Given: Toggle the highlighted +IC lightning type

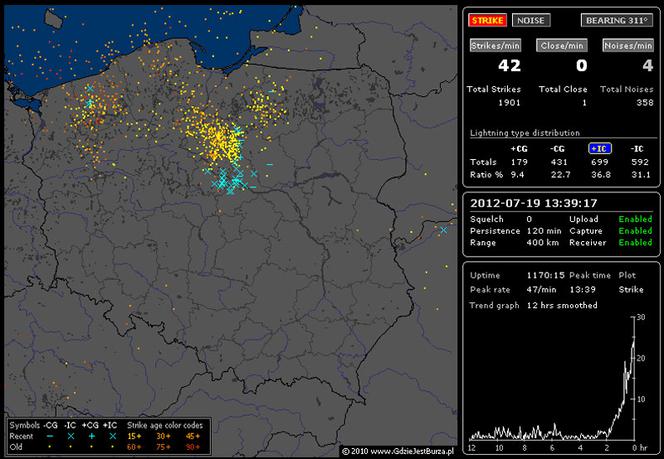Looking at the screenshot, I should click(599, 149).
